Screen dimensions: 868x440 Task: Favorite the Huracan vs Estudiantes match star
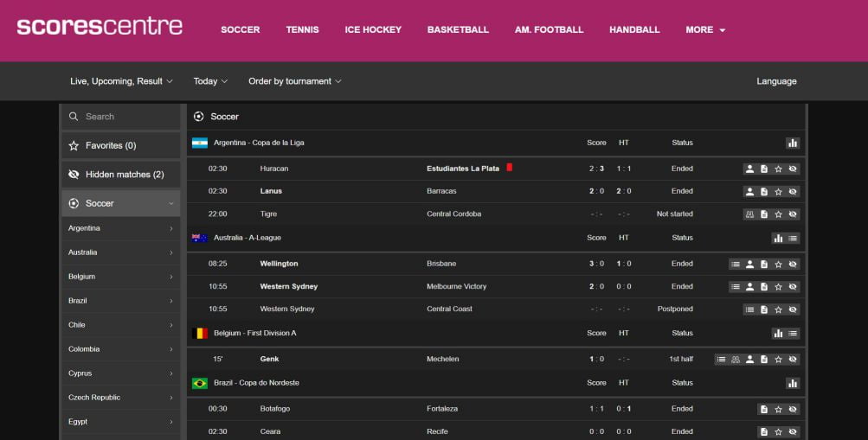[x=778, y=169]
